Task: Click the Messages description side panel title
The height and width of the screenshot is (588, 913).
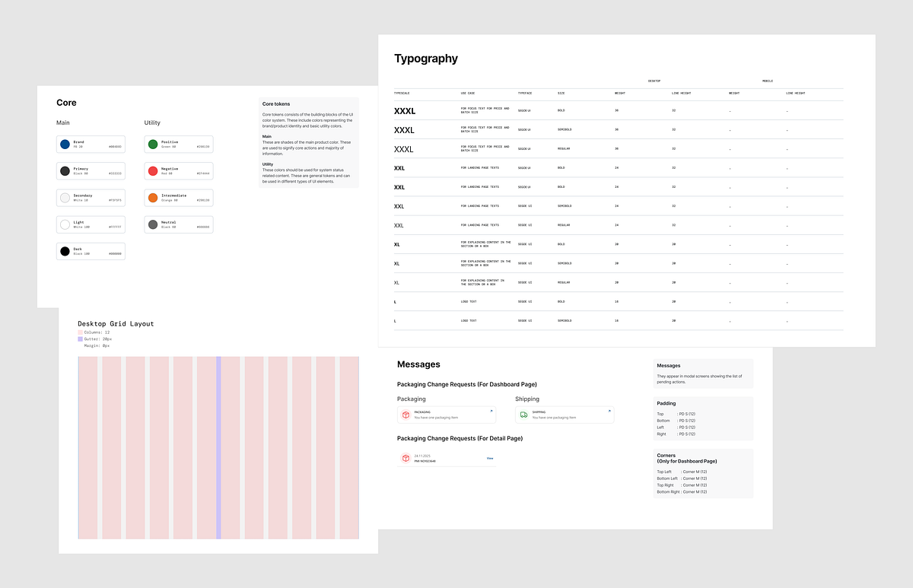Action: (669, 366)
